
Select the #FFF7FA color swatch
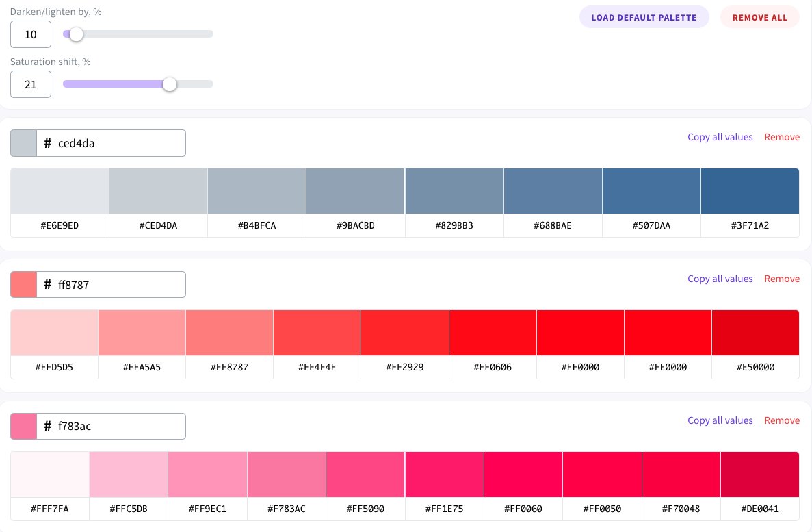coord(50,474)
